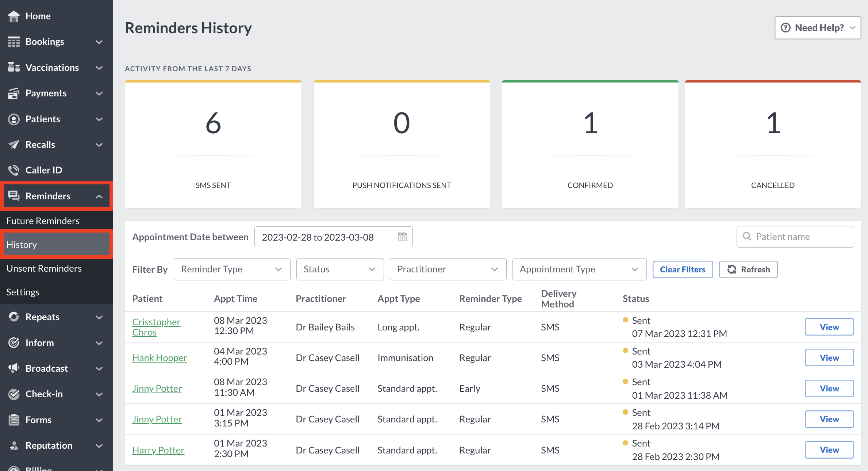Expand the Inform menu chevron

pos(99,343)
